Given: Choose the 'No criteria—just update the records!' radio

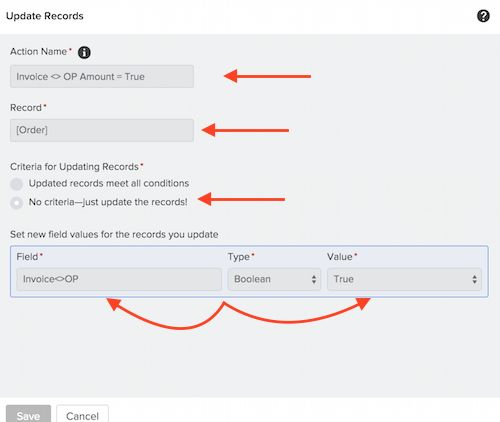Looking at the screenshot, I should coord(16,203).
